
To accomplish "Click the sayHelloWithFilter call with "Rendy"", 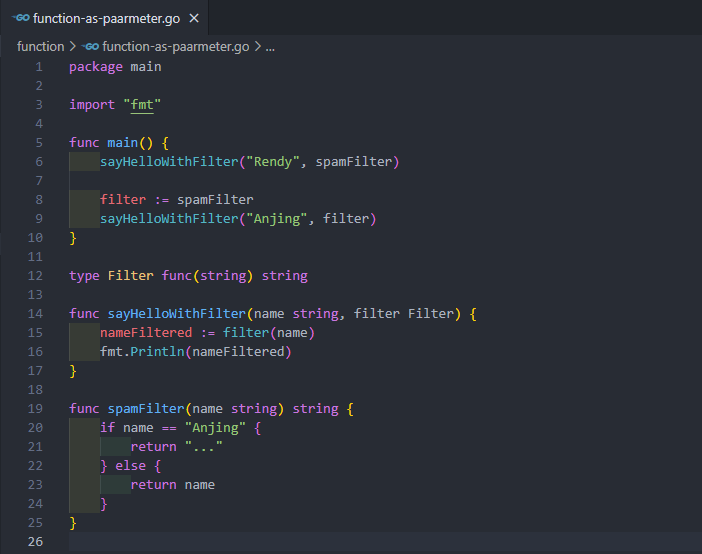I will (x=169, y=162).
